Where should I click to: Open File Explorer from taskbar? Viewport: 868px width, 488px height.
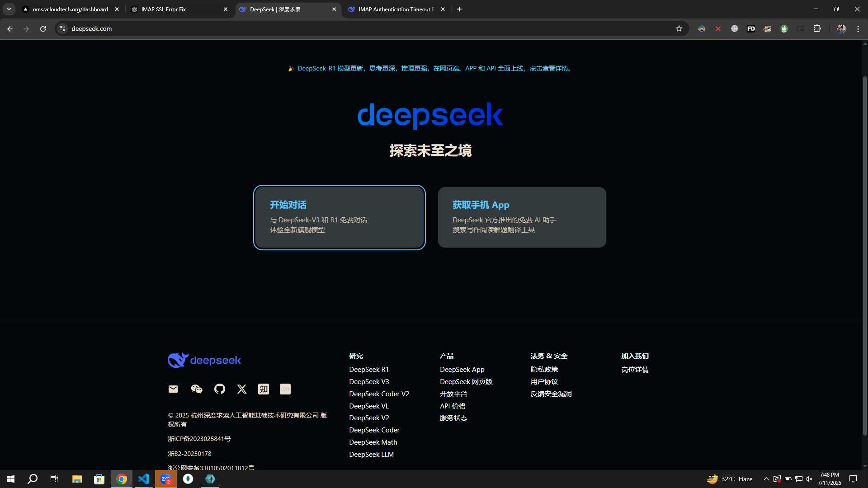coord(77,479)
